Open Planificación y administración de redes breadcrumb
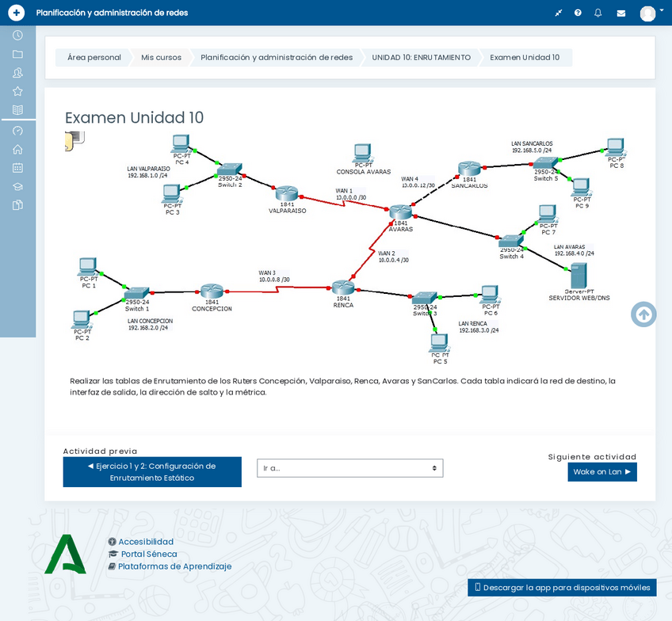Viewport: 672px width, 621px height. click(x=277, y=57)
